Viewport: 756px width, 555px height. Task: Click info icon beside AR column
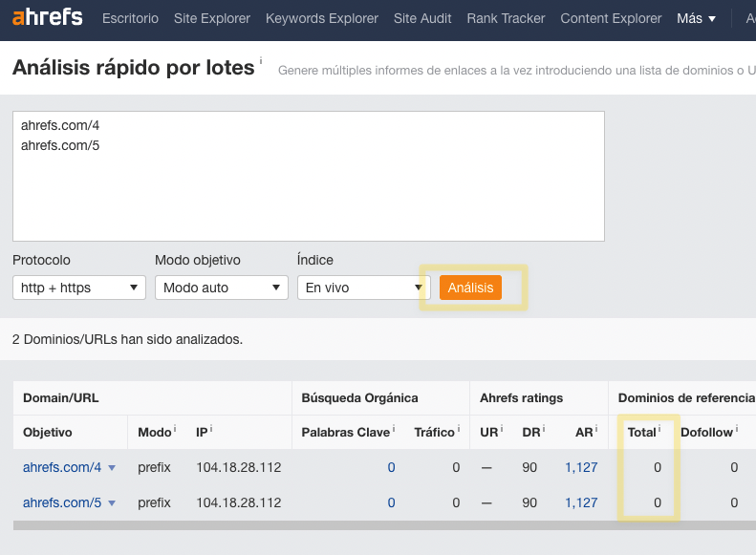[594, 429]
